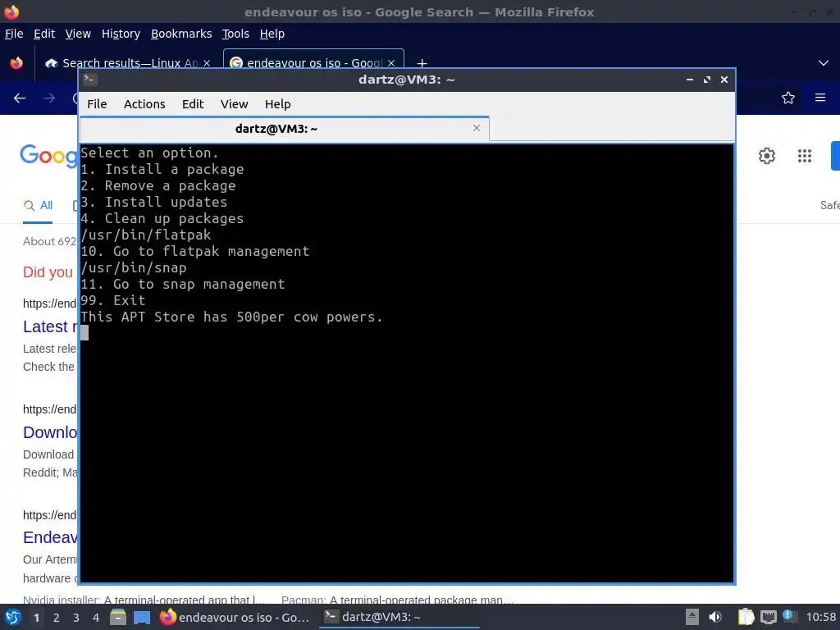
Task: Open Firefox Edit menu
Action: pyautogui.click(x=44, y=34)
